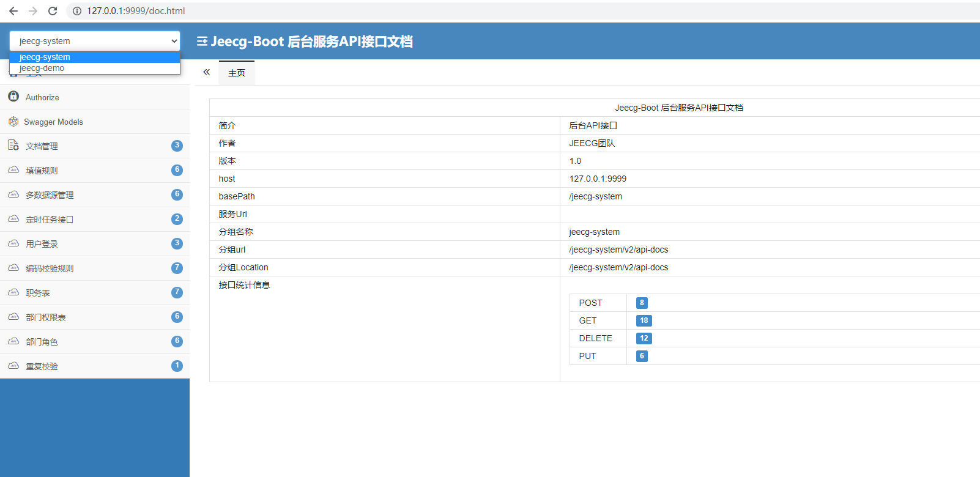
Task: Click the 版本 value 1.0
Action: coord(575,161)
